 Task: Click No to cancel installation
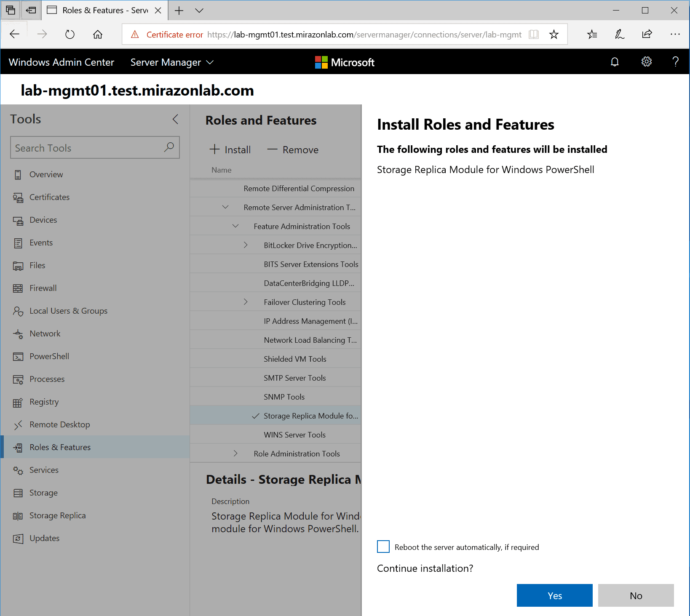pyautogui.click(x=636, y=595)
